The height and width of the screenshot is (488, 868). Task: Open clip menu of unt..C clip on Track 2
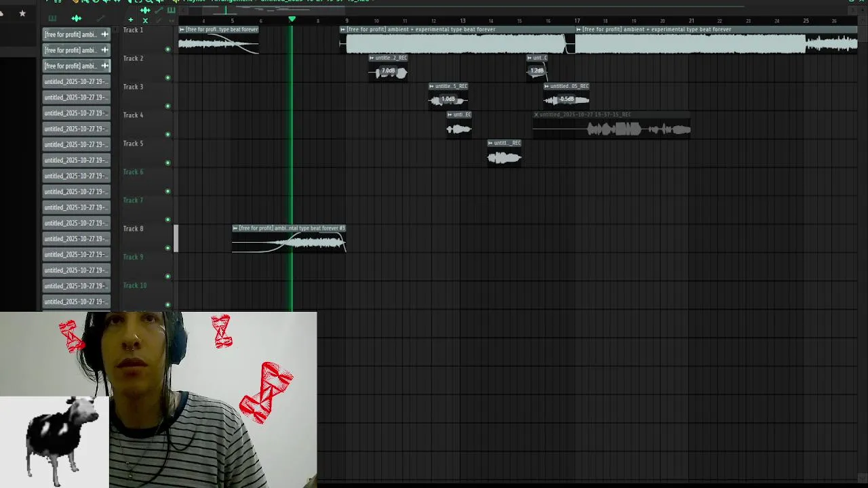530,58
